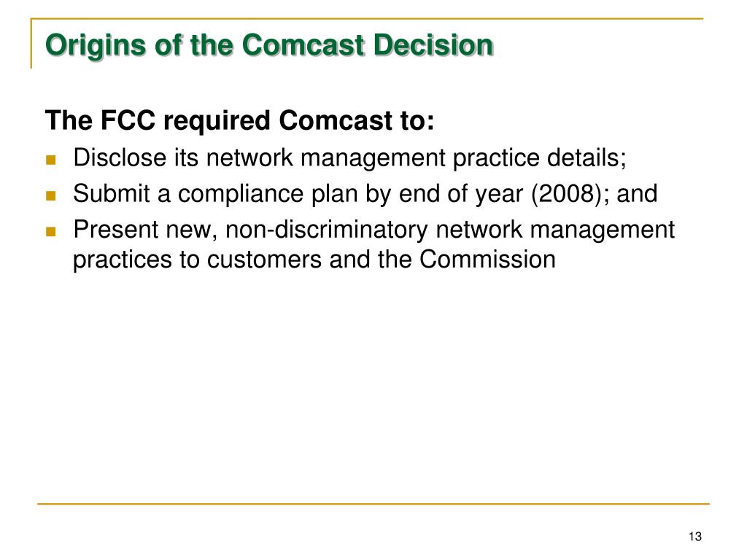Click the gold top border line
The image size is (747, 560).
tap(367, 18)
